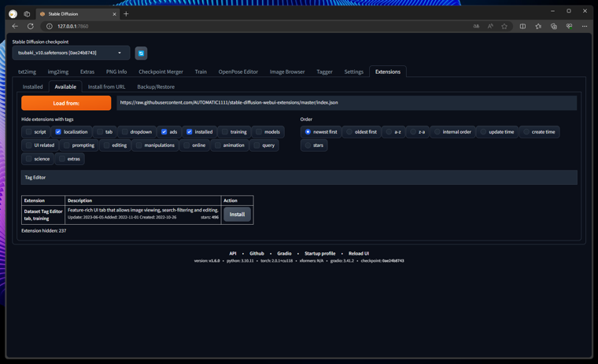Click the Tag Editor search field

pyautogui.click(x=299, y=178)
